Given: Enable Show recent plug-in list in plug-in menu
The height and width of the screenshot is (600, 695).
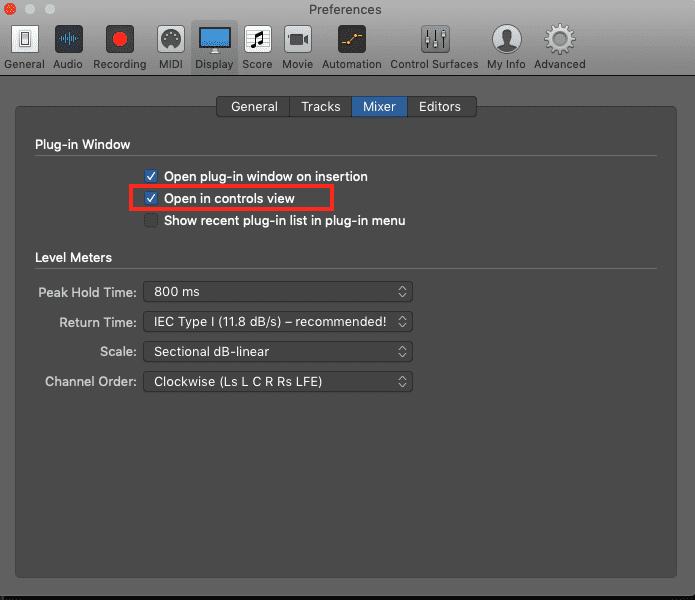Looking at the screenshot, I should pyautogui.click(x=151, y=220).
